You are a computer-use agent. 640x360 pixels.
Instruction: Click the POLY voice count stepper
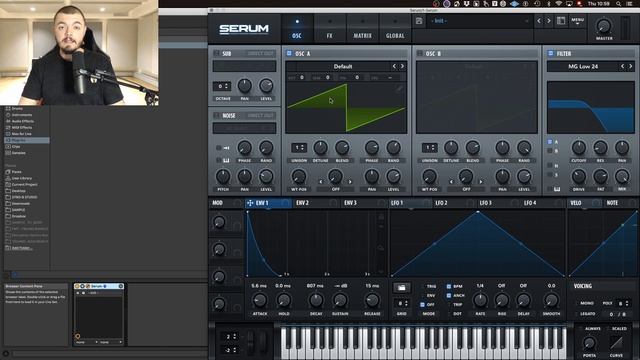click(x=623, y=303)
